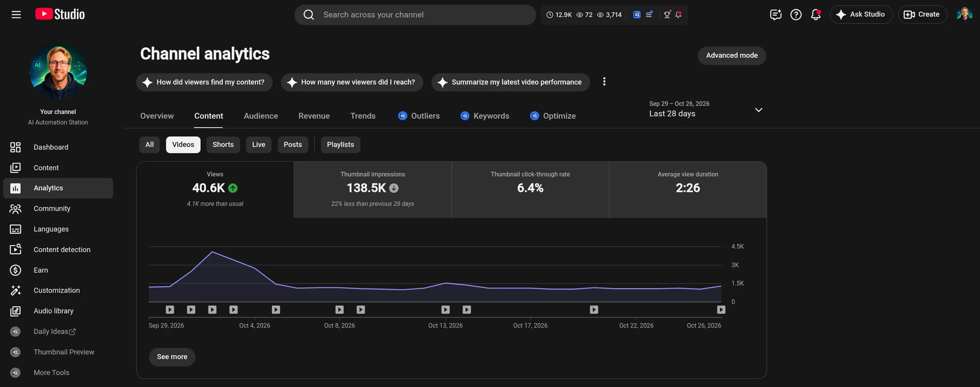Click the 3,714 views eye stat
Image resolution: width=980 pixels, height=387 pixels.
point(609,15)
